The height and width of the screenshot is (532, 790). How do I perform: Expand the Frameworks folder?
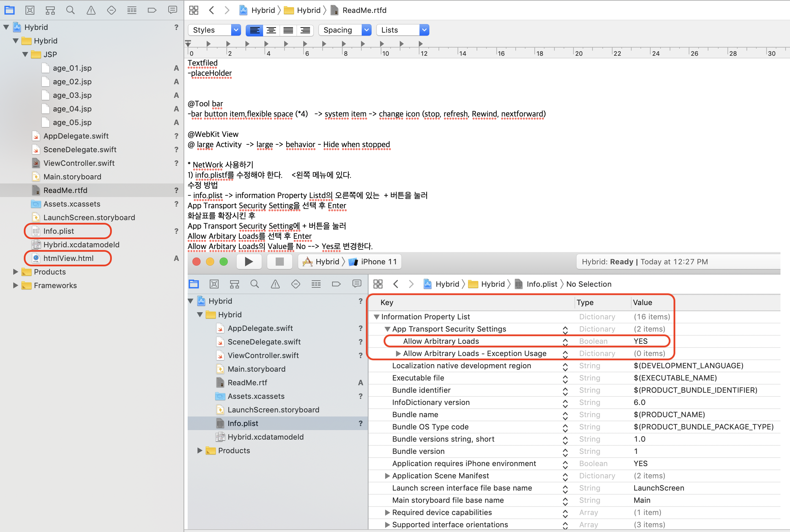(15, 285)
